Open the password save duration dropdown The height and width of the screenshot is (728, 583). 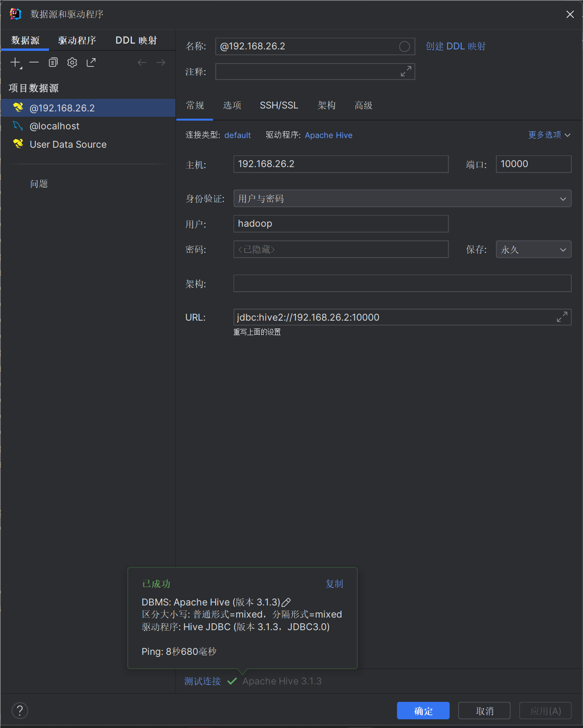pyautogui.click(x=534, y=249)
